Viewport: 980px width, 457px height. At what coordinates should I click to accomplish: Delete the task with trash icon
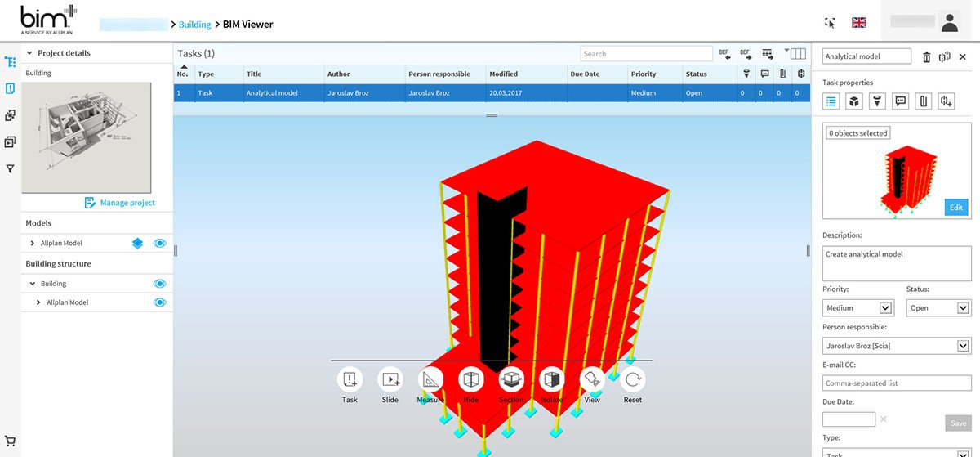(926, 56)
